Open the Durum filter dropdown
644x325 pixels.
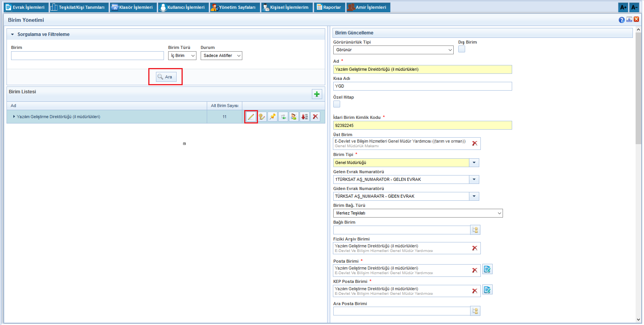(221, 56)
